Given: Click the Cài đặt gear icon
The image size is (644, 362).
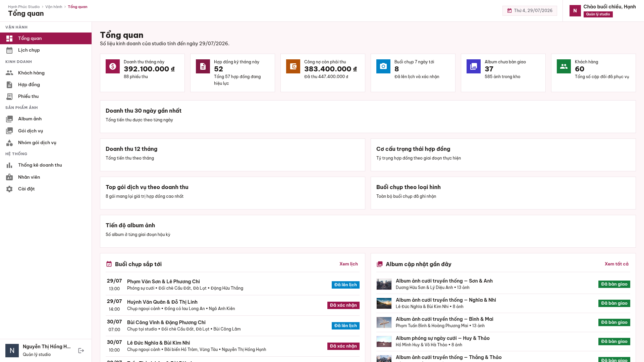Looking at the screenshot, I should pos(9,189).
